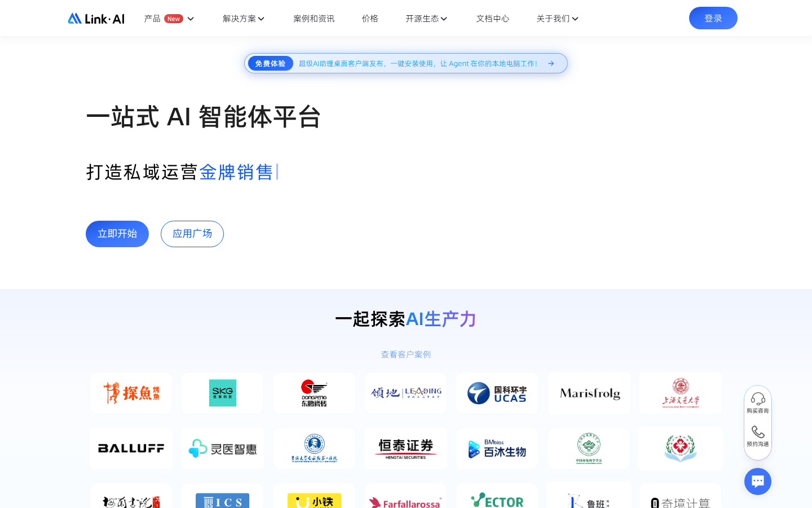
Task: Click the 探鱼 logo card
Action: click(131, 393)
